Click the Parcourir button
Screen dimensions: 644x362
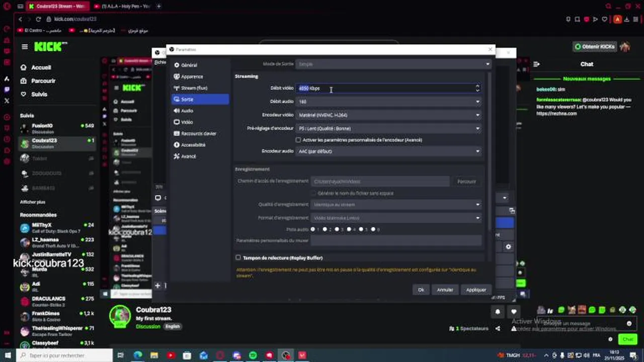coord(466,182)
